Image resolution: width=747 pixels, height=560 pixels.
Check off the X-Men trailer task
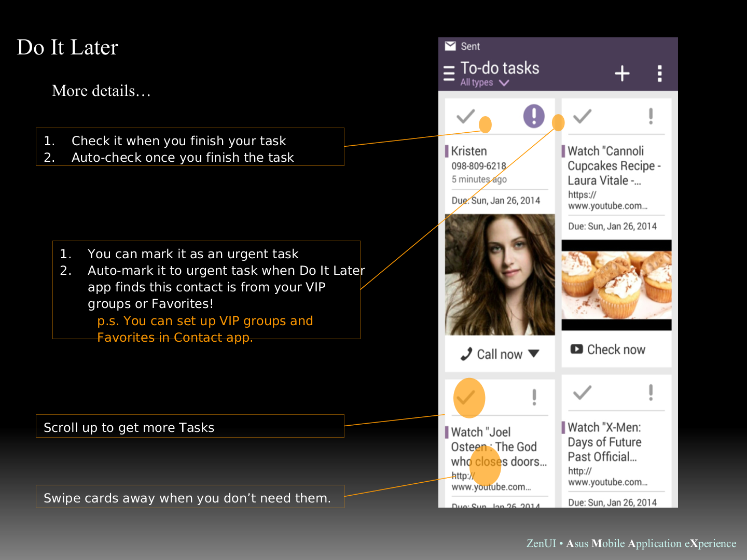582,393
